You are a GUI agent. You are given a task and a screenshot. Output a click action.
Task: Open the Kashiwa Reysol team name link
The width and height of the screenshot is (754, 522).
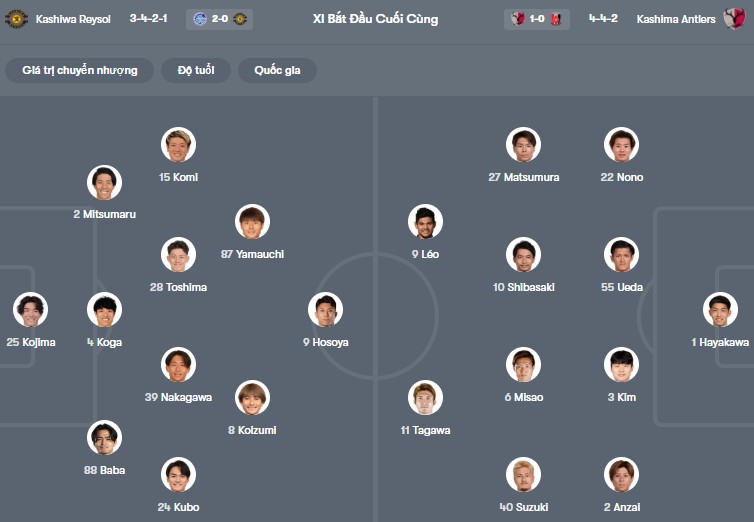pyautogui.click(x=75, y=19)
